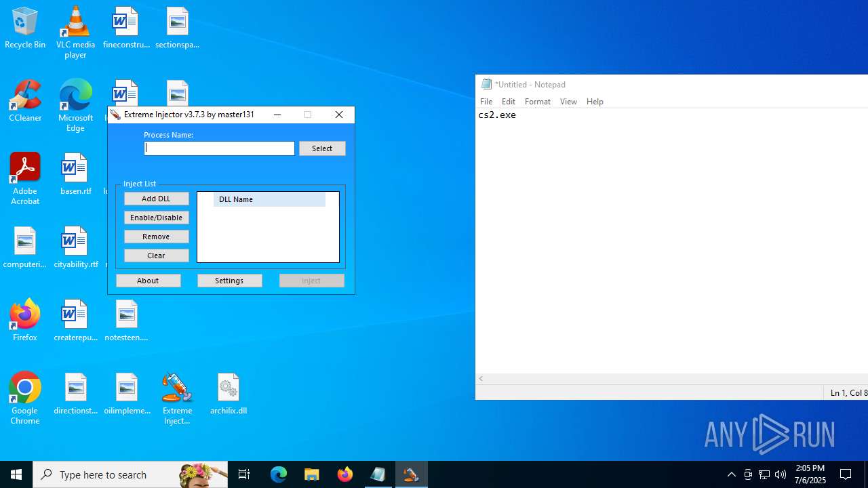
Task: Switch to Notepad taskbar button
Action: click(x=378, y=474)
